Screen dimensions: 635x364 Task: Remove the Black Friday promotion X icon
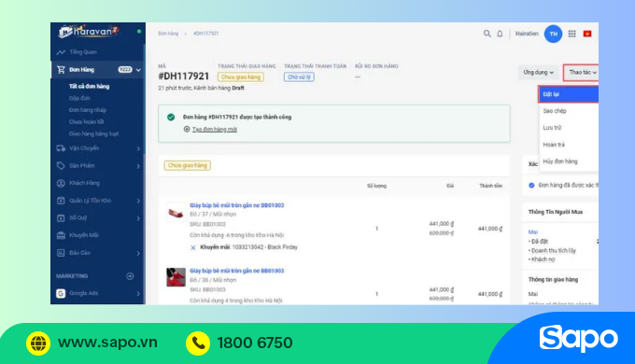point(193,247)
